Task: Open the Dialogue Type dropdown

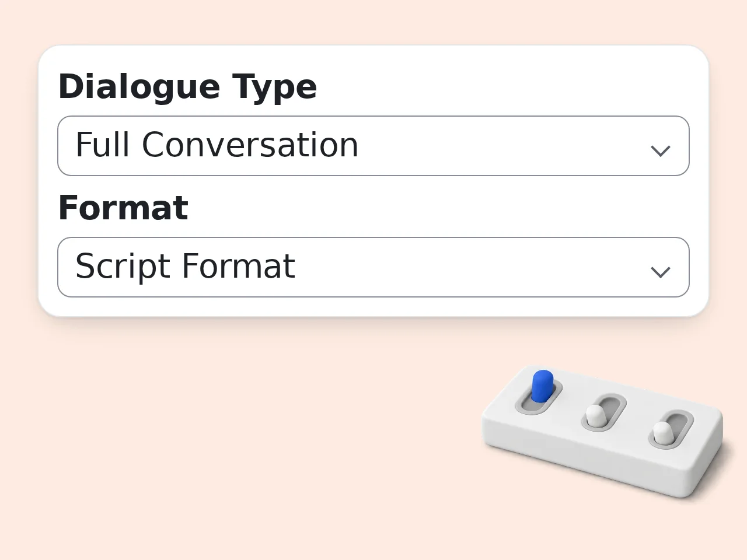Action: tap(373, 146)
